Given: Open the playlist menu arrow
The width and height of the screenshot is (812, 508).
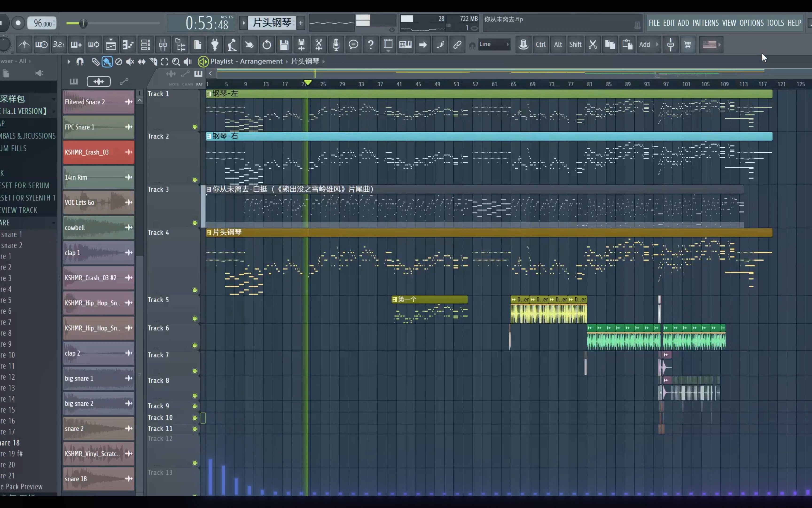Looking at the screenshot, I should pyautogui.click(x=68, y=61).
